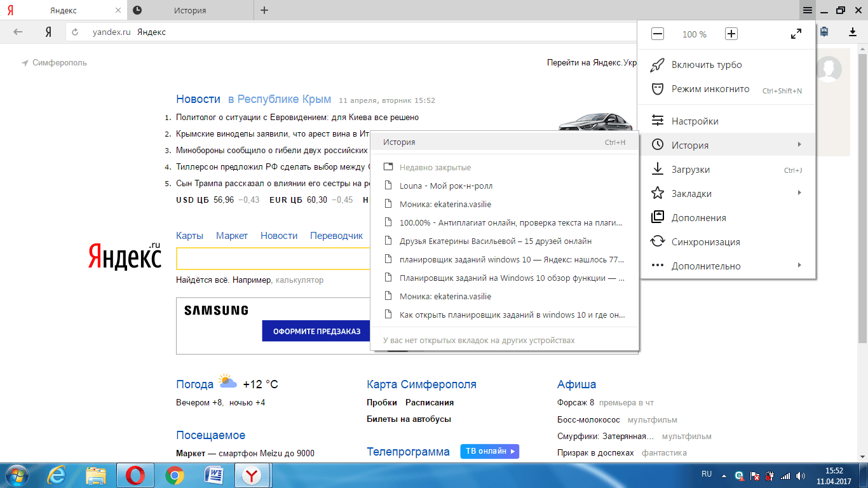Zoom in with the plus button
Screen dimensions: 868x488
[x=731, y=34]
